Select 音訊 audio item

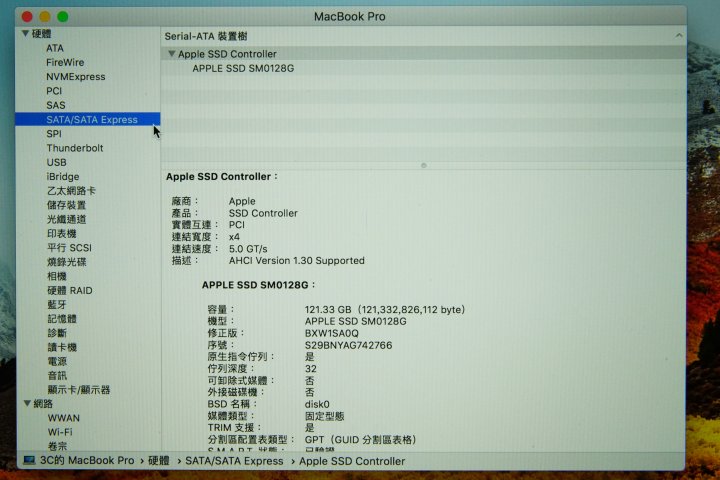(x=56, y=375)
